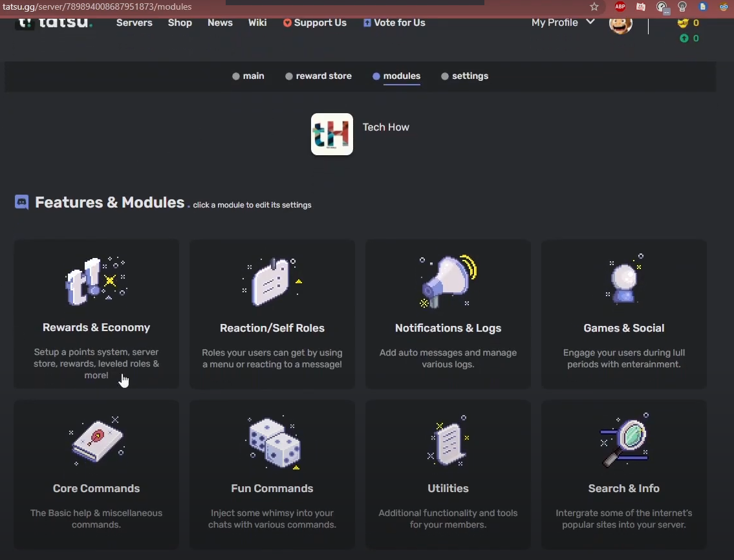Open the lightbulb browser extension

682,6
